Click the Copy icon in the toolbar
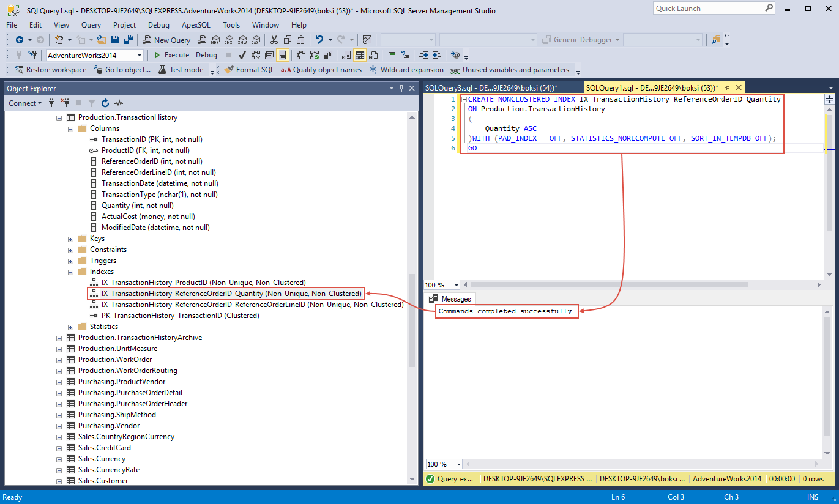The height and width of the screenshot is (504, 839). pos(288,40)
